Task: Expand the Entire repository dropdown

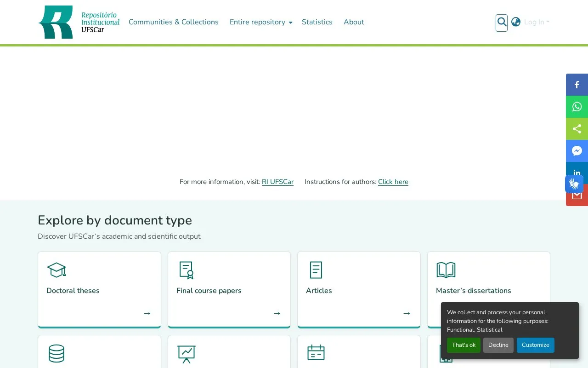Action: tap(261, 22)
